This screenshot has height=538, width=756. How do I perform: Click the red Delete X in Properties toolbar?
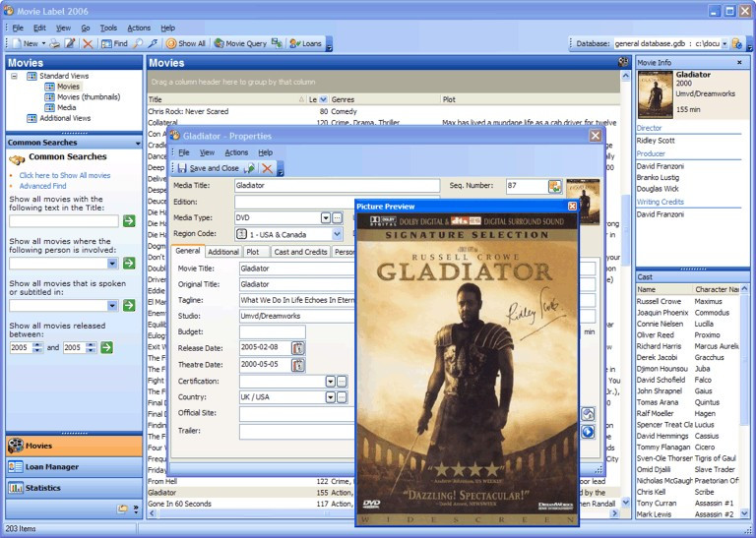pyautogui.click(x=267, y=168)
